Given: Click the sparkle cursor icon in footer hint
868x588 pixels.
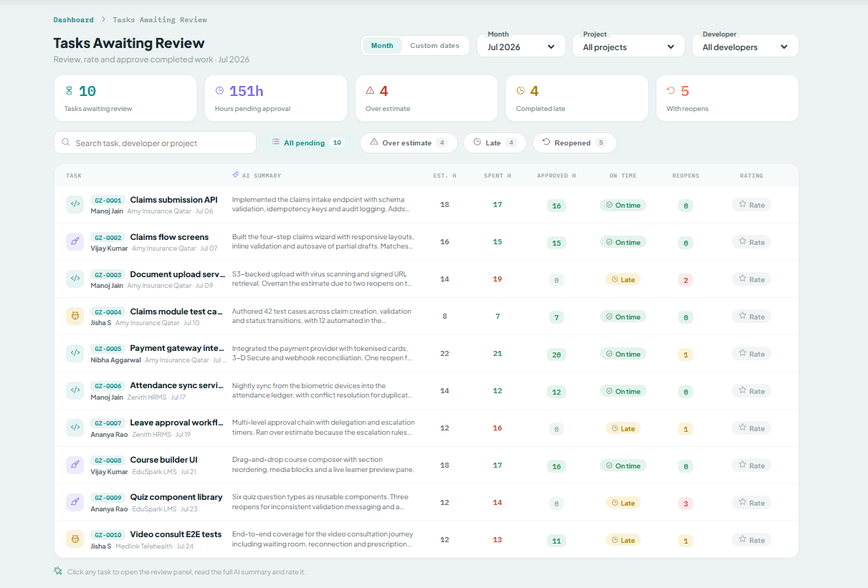Looking at the screenshot, I should [58, 571].
